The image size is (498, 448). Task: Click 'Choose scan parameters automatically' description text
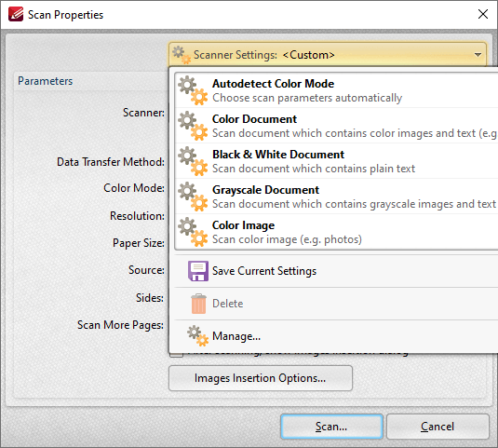(x=307, y=98)
